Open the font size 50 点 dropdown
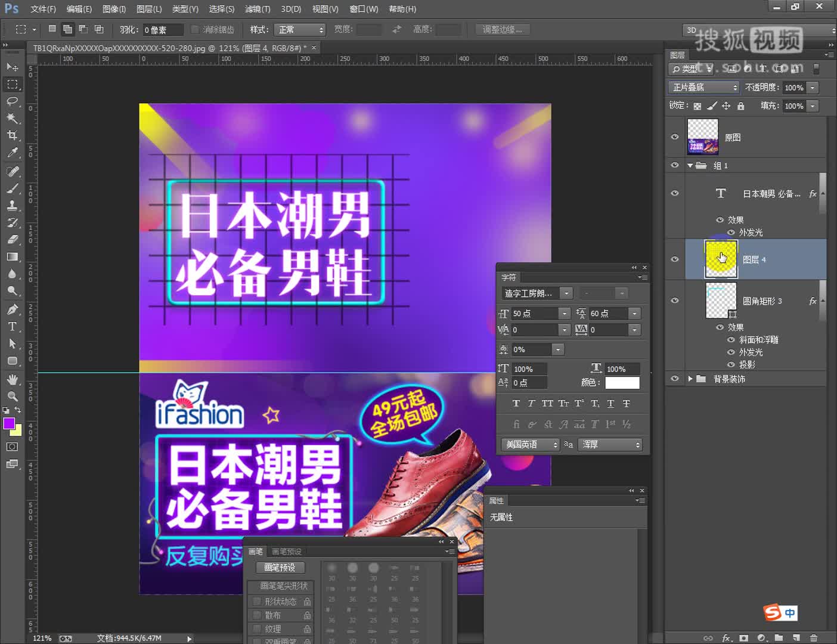 click(x=564, y=314)
